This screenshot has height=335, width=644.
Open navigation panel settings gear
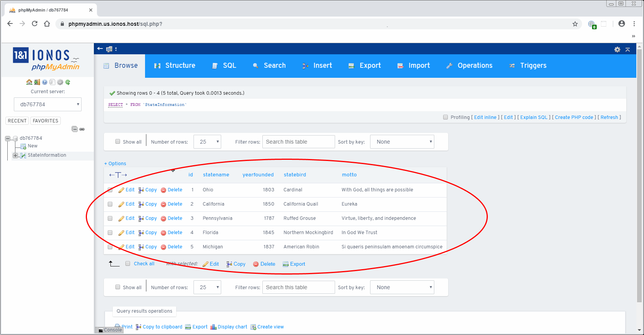[x=60, y=82]
